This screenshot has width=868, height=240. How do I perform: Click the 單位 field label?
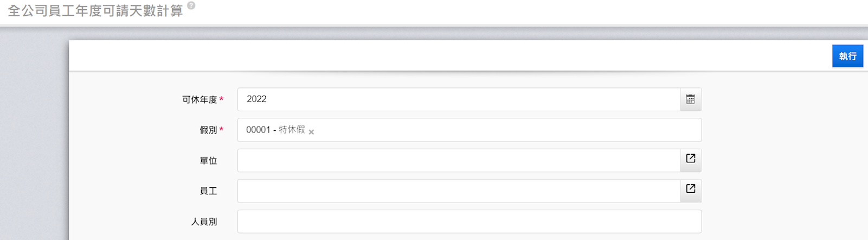pyautogui.click(x=208, y=161)
